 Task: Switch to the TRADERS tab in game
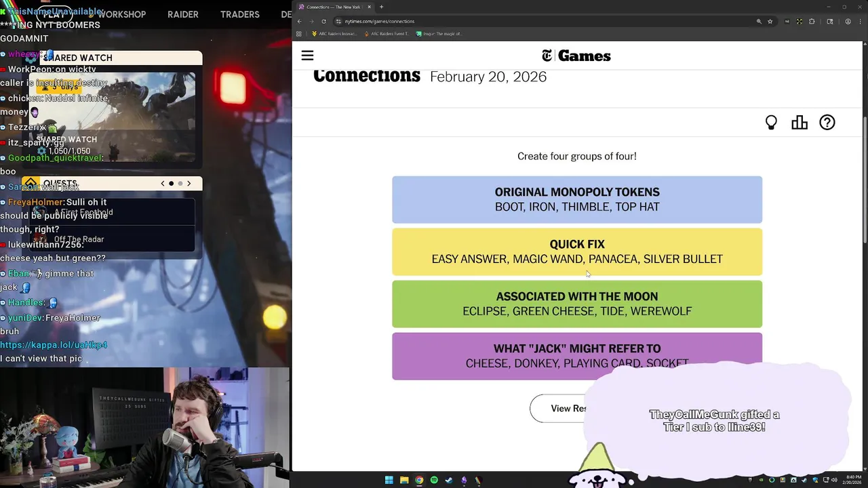click(x=240, y=14)
